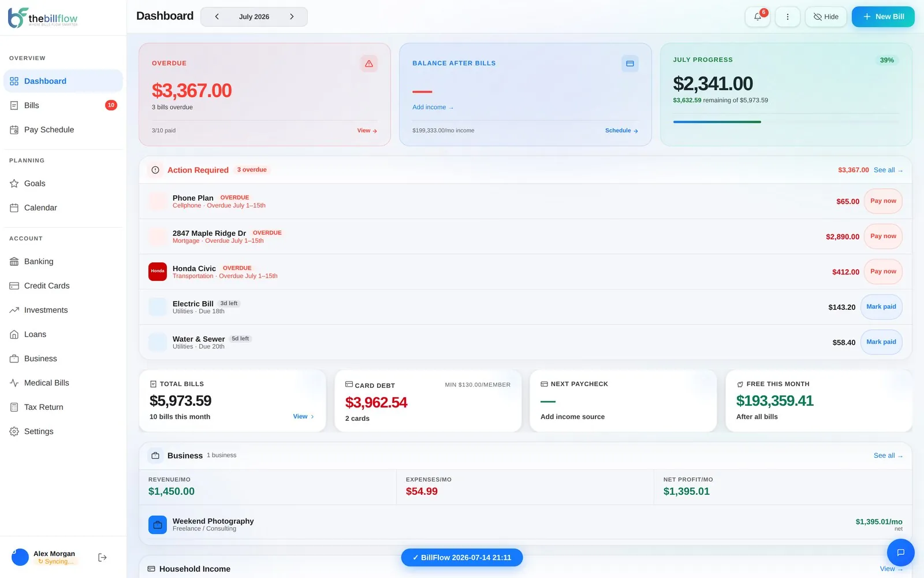Click the $1,395.01/mo net value
Image resolution: width=924 pixels, height=578 pixels.
coord(879,522)
